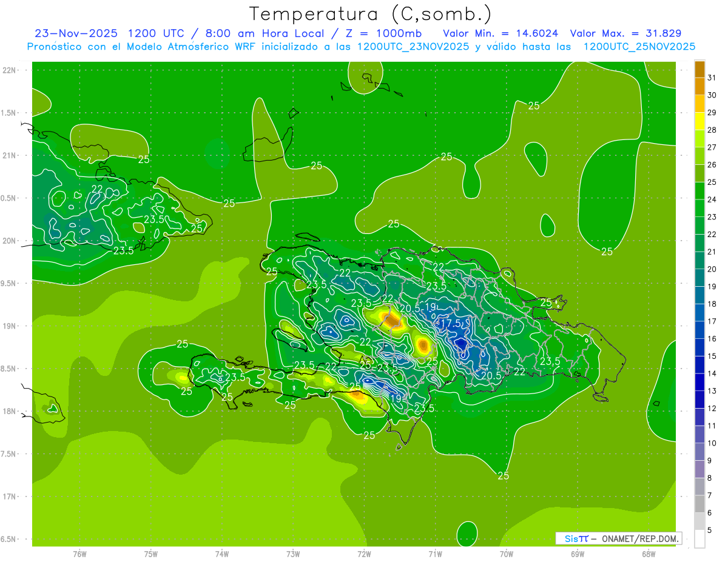Viewport: 728px width, 562px height.
Task: Click the color scale number 21
Action: pyautogui.click(x=712, y=252)
